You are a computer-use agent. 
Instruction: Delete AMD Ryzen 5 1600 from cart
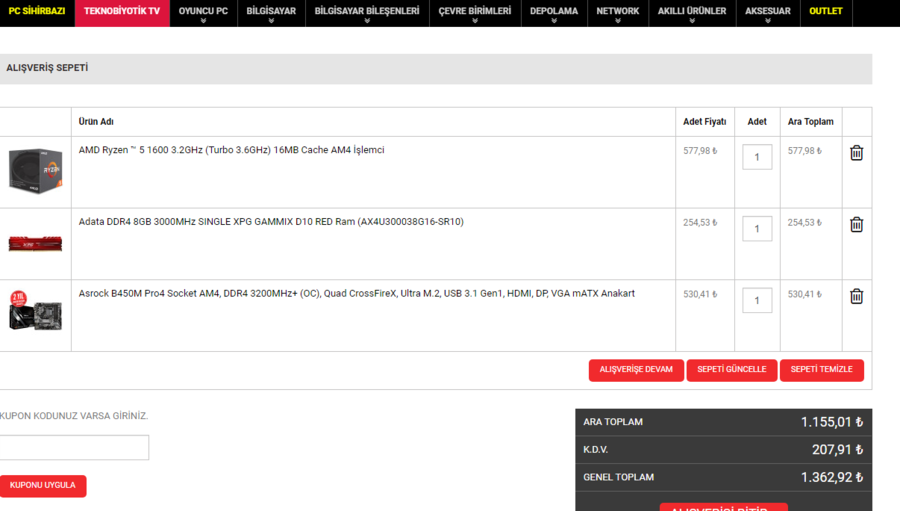click(856, 153)
